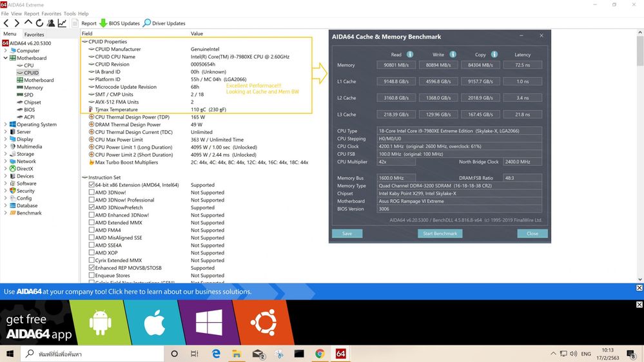The height and width of the screenshot is (362, 644).
Task: Expand the Computer tree node
Action: pyautogui.click(x=6, y=50)
